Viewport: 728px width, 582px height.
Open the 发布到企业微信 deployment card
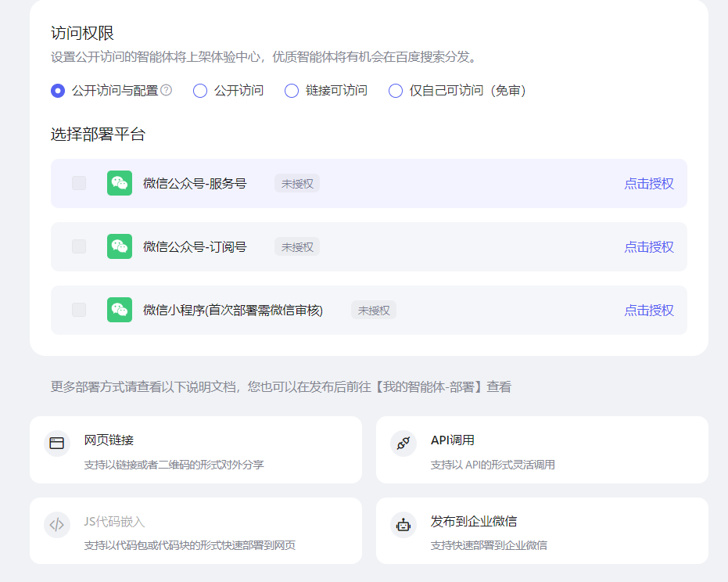click(542, 530)
